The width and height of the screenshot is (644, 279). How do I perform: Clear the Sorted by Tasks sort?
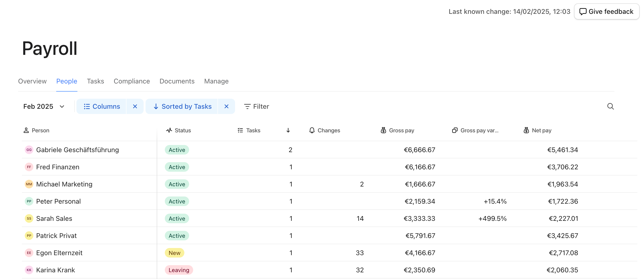point(226,106)
